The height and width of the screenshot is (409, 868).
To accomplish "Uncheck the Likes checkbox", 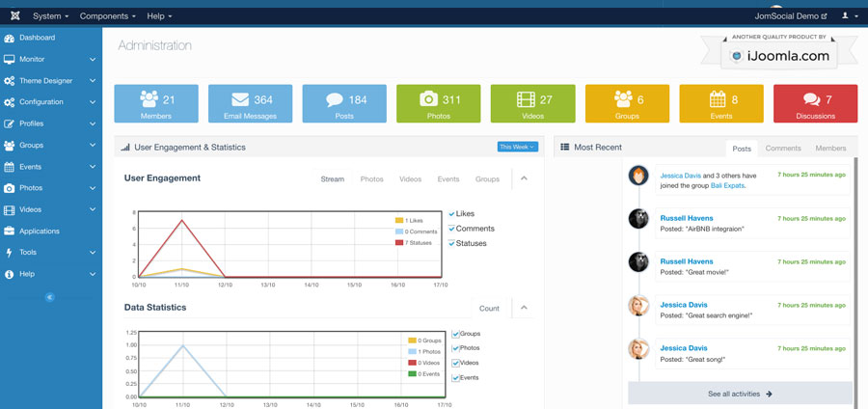I will tap(451, 213).
